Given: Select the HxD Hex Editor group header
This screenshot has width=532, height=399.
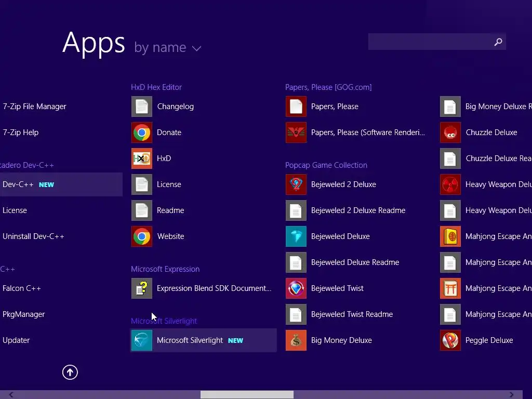Looking at the screenshot, I should click(x=156, y=87).
